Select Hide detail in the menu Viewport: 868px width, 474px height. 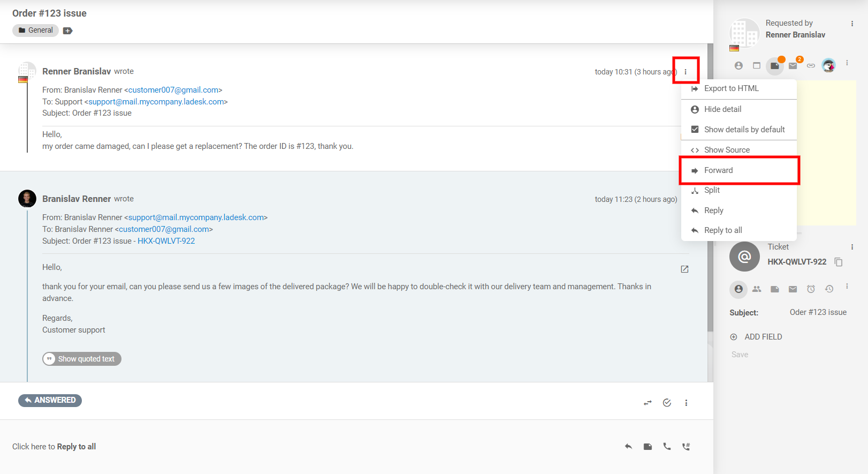pyautogui.click(x=722, y=109)
